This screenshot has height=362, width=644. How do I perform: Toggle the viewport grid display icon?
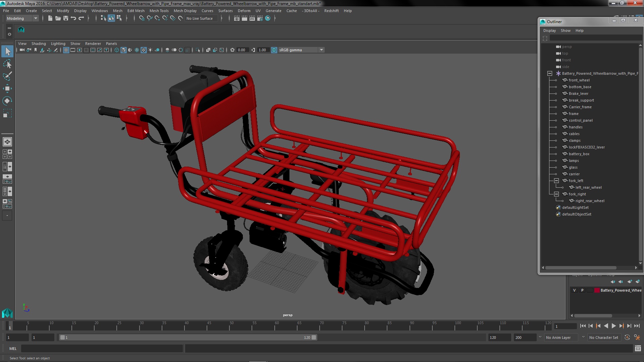point(66,50)
